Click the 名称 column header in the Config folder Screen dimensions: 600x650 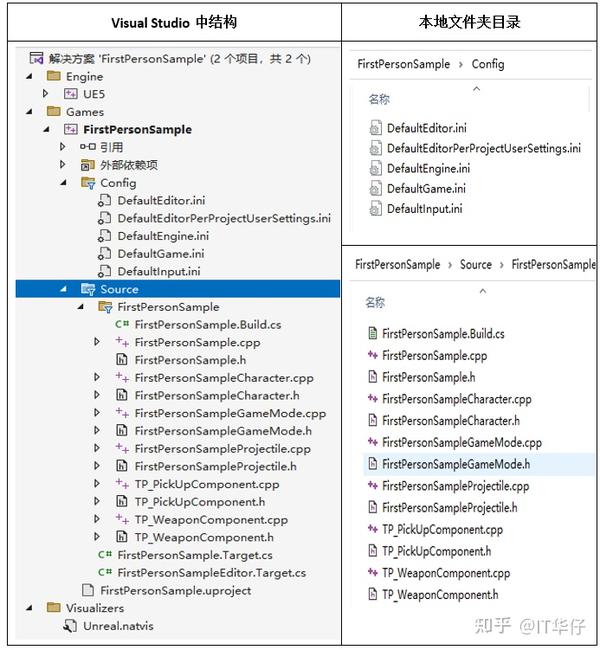(x=379, y=99)
